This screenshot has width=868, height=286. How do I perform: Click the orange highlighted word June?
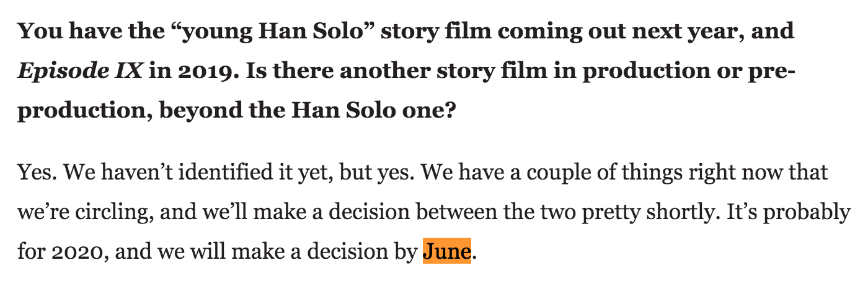pos(446,252)
